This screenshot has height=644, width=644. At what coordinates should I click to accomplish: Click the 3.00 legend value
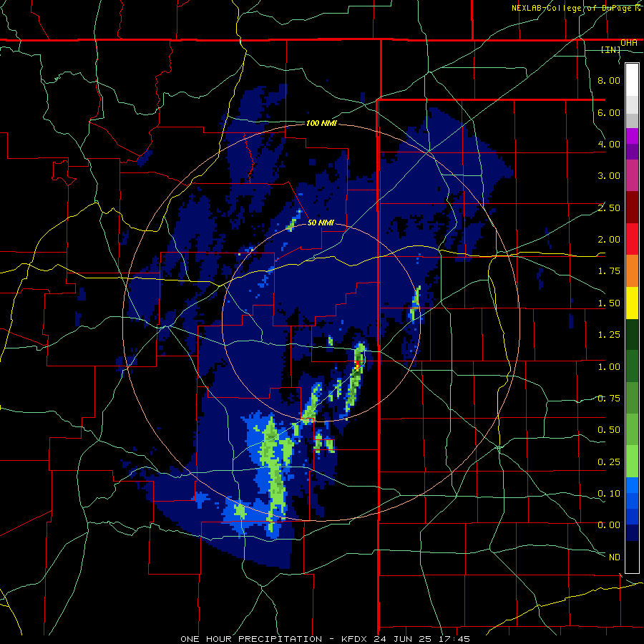click(609, 175)
